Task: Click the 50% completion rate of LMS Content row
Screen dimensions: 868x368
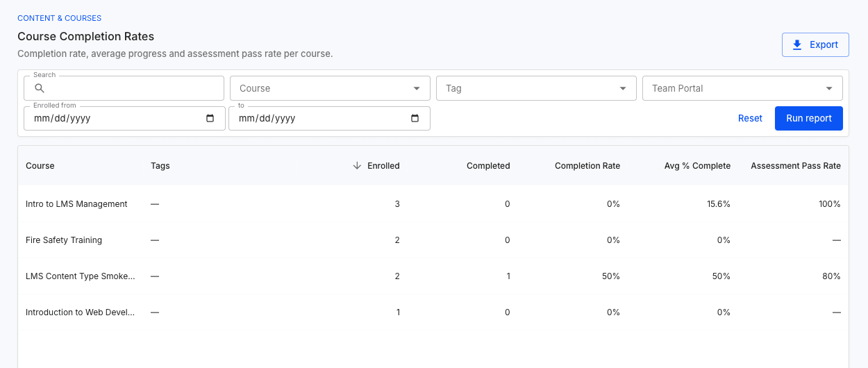Action: point(611,276)
